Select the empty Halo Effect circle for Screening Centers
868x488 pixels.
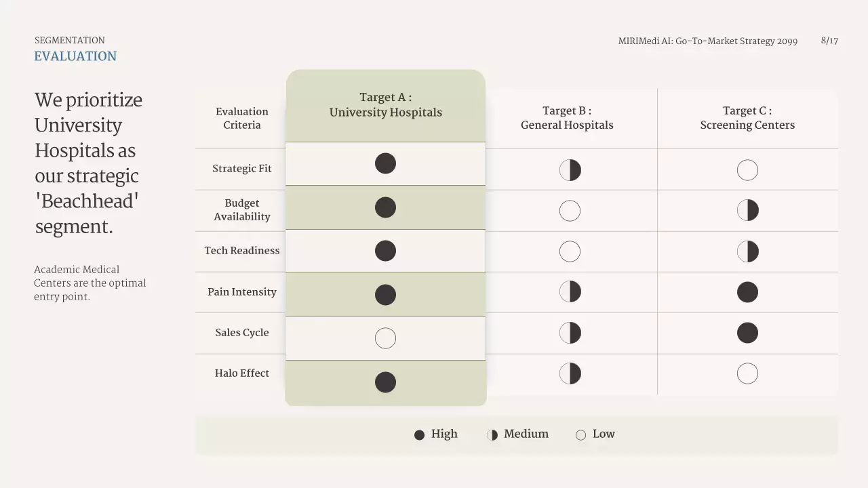click(747, 373)
